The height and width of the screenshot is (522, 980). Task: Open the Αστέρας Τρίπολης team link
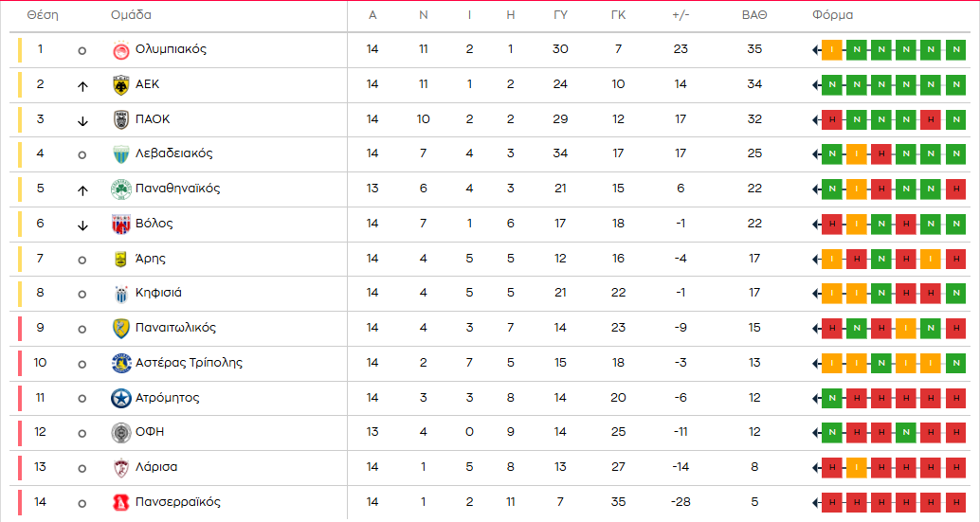click(189, 363)
